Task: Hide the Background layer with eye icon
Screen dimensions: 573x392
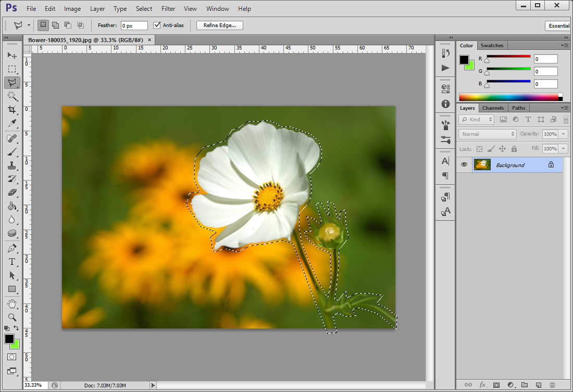Action: click(464, 165)
